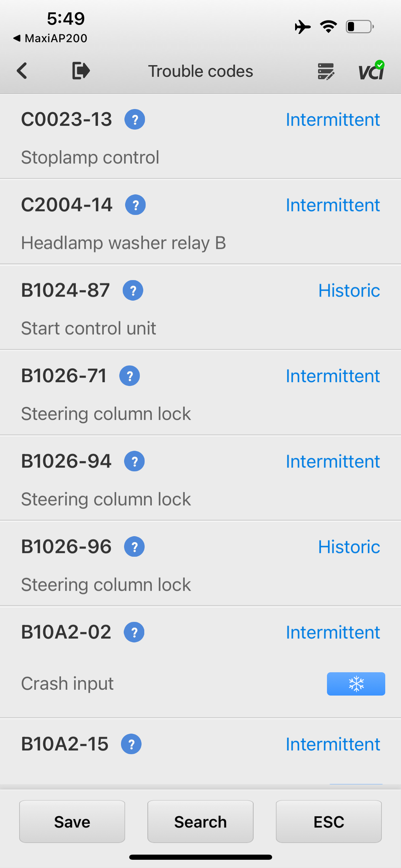Select the Stoplamp control trouble code row
401x868 pixels.
(x=90, y=157)
